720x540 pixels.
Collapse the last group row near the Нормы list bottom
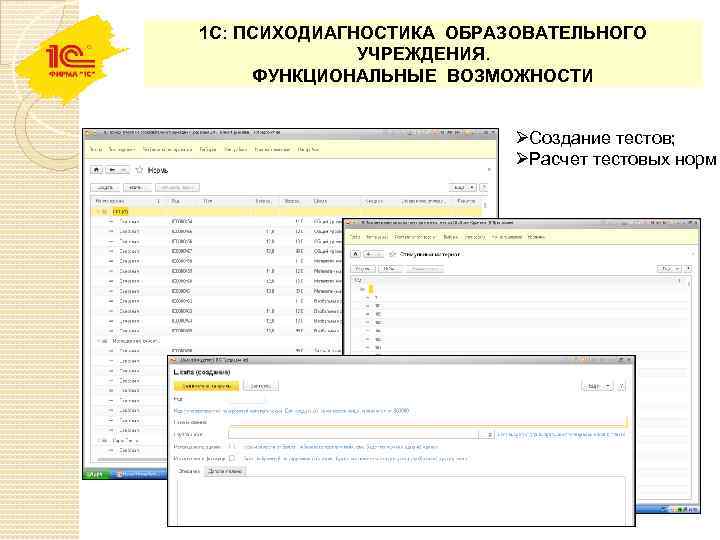[x=99, y=441]
